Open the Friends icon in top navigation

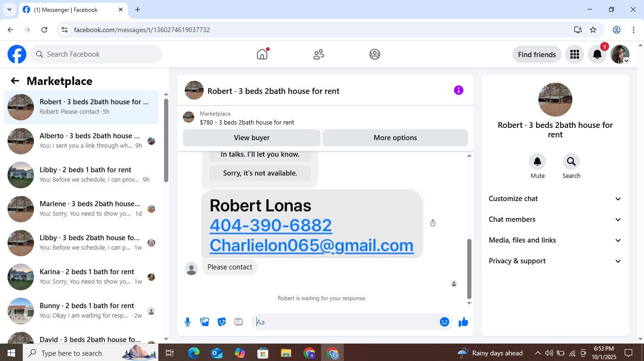pos(319,54)
